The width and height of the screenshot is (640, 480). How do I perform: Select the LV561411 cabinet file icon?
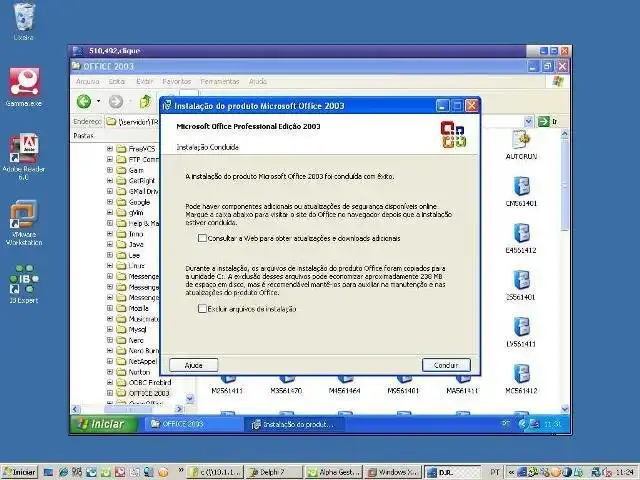pyautogui.click(x=521, y=328)
